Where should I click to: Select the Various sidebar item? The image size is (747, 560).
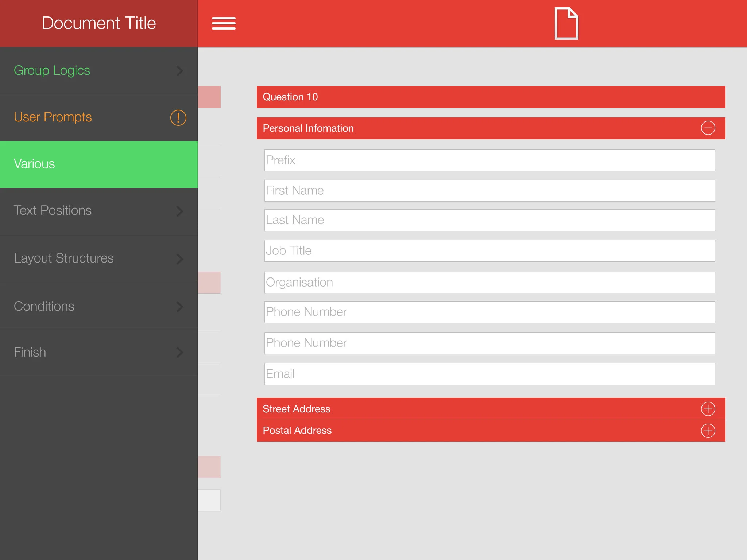tap(99, 164)
